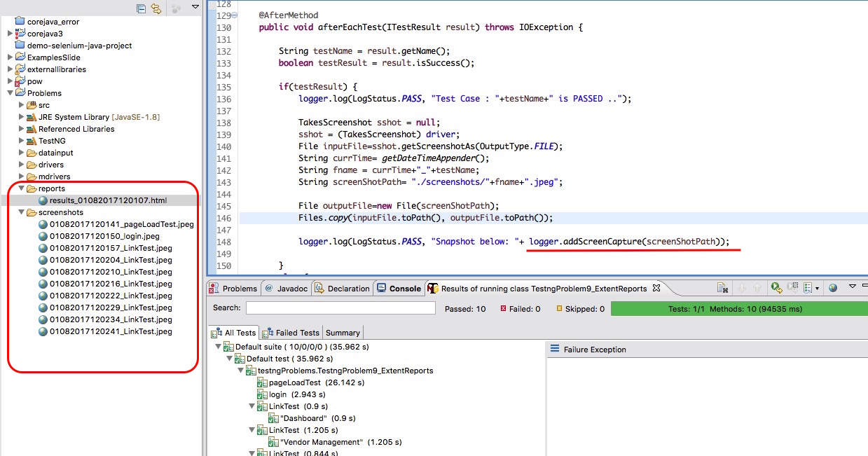Select the All Tests tab
The image size is (868, 456).
[234, 333]
